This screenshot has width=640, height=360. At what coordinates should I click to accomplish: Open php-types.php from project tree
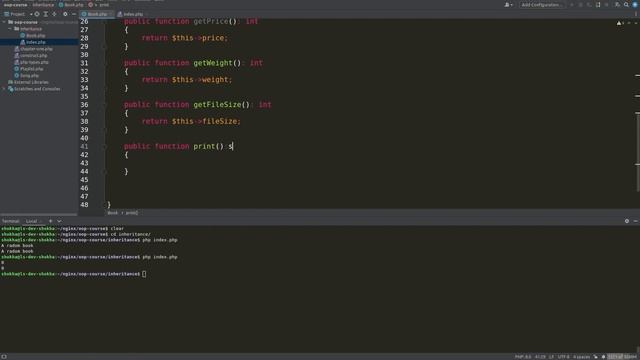coord(31,62)
